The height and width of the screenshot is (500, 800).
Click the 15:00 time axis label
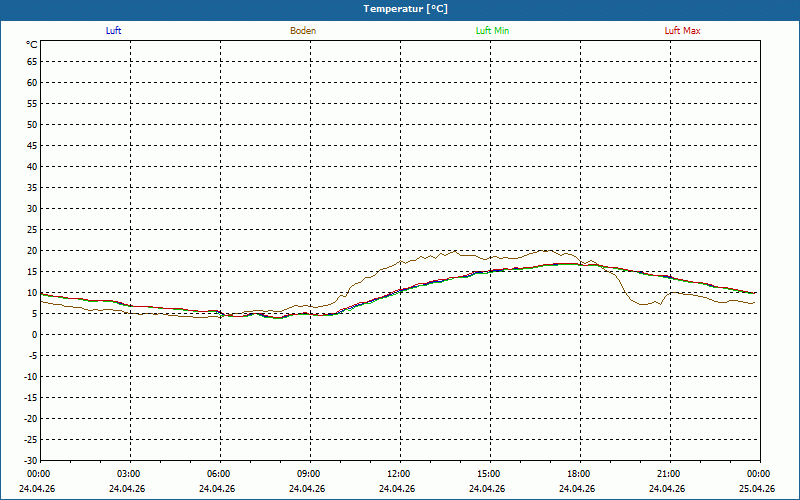[488, 474]
